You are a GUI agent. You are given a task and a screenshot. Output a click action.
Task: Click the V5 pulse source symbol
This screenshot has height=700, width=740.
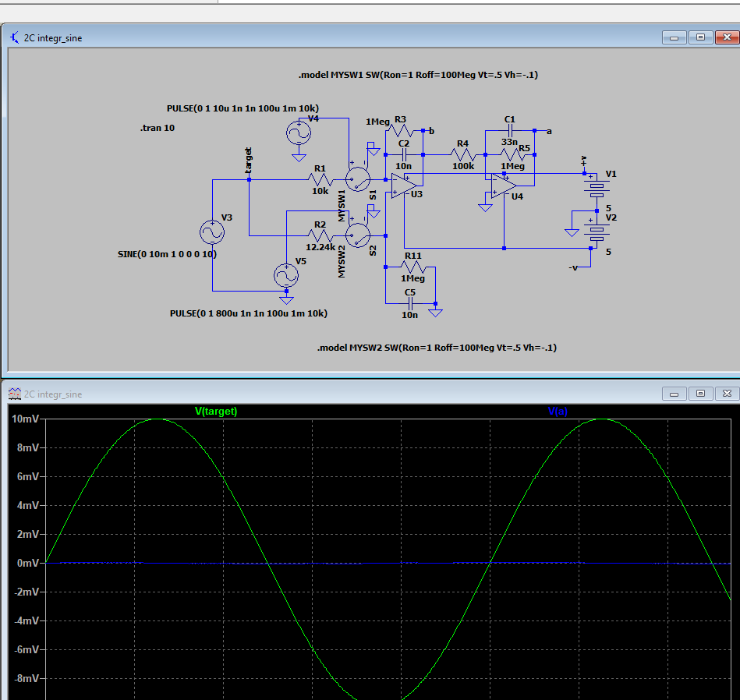pyautogui.click(x=285, y=274)
